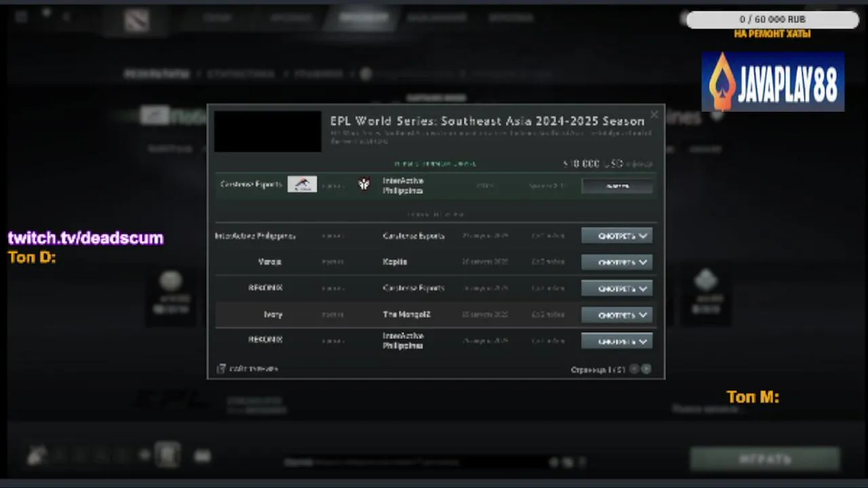Select the Kopite team name

click(395, 262)
